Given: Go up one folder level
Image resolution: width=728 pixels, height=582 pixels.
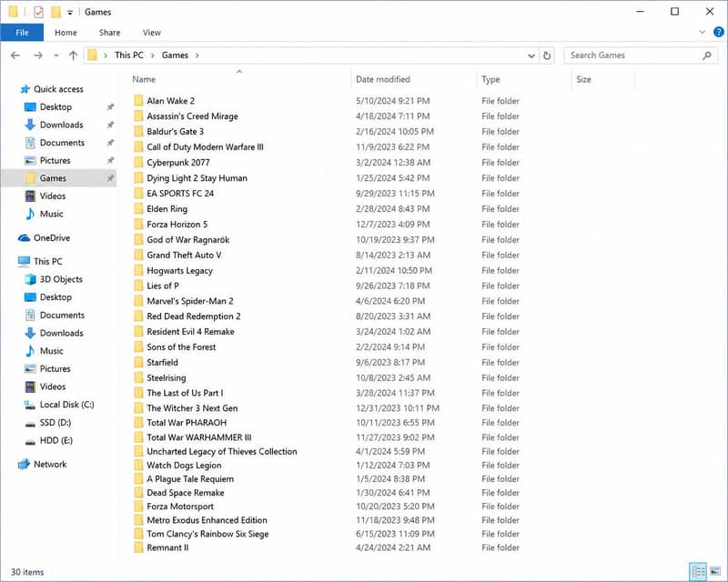Looking at the screenshot, I should (73, 55).
